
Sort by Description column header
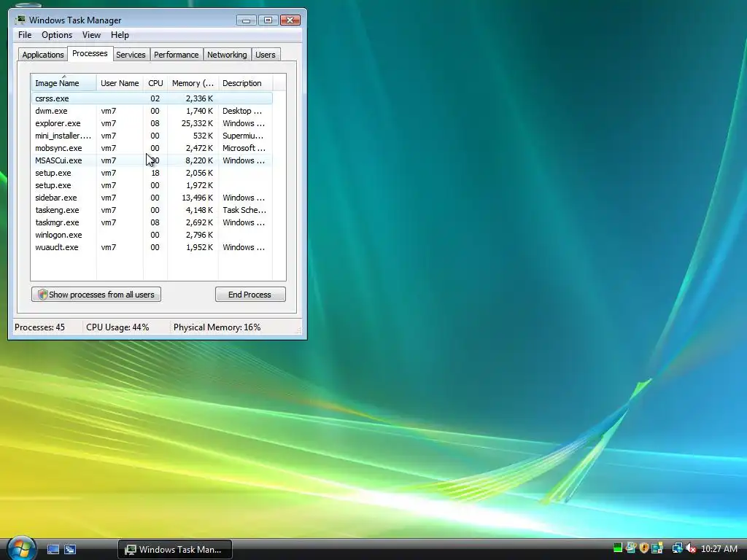pyautogui.click(x=245, y=83)
